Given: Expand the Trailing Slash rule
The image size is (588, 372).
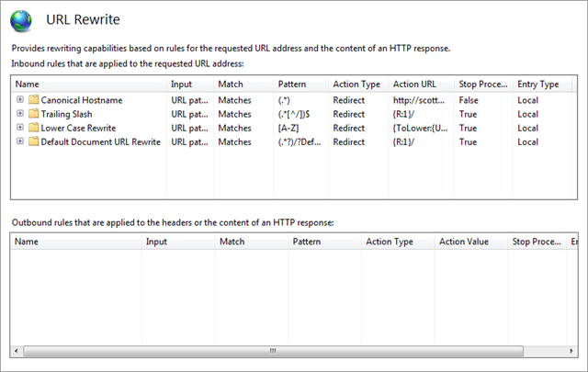Looking at the screenshot, I should (x=20, y=113).
